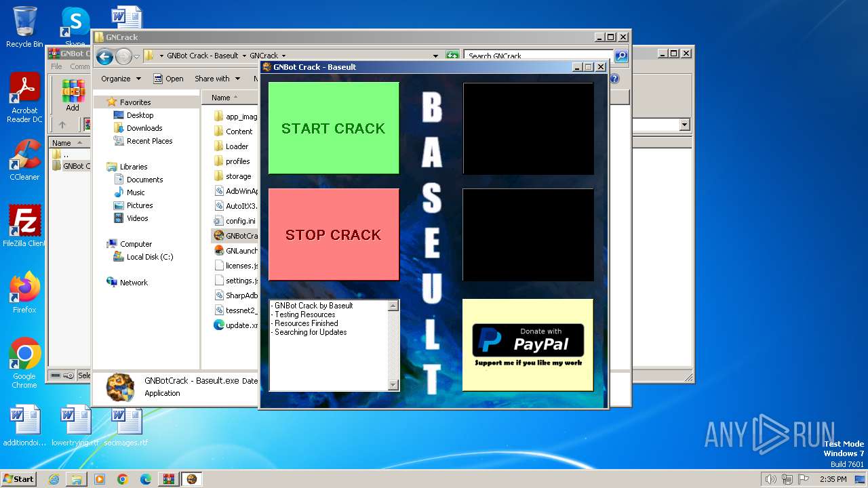Click Open in Explorer toolbar

[x=168, y=79]
